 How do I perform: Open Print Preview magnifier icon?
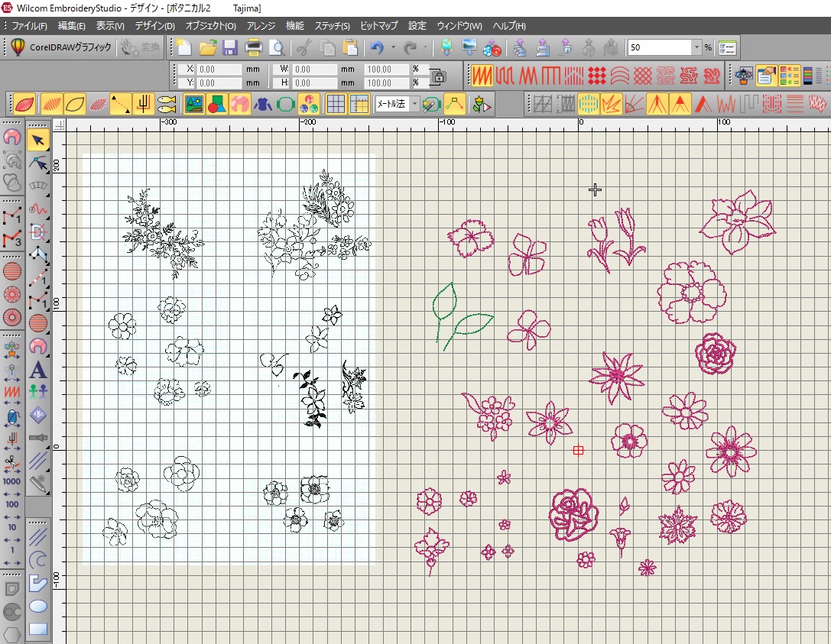click(277, 47)
